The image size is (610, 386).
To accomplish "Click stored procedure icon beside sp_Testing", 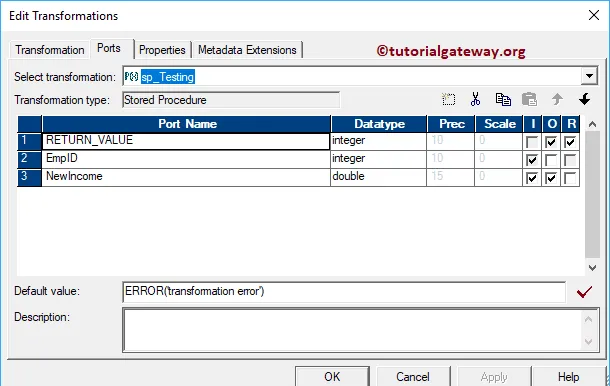I will pos(131,77).
